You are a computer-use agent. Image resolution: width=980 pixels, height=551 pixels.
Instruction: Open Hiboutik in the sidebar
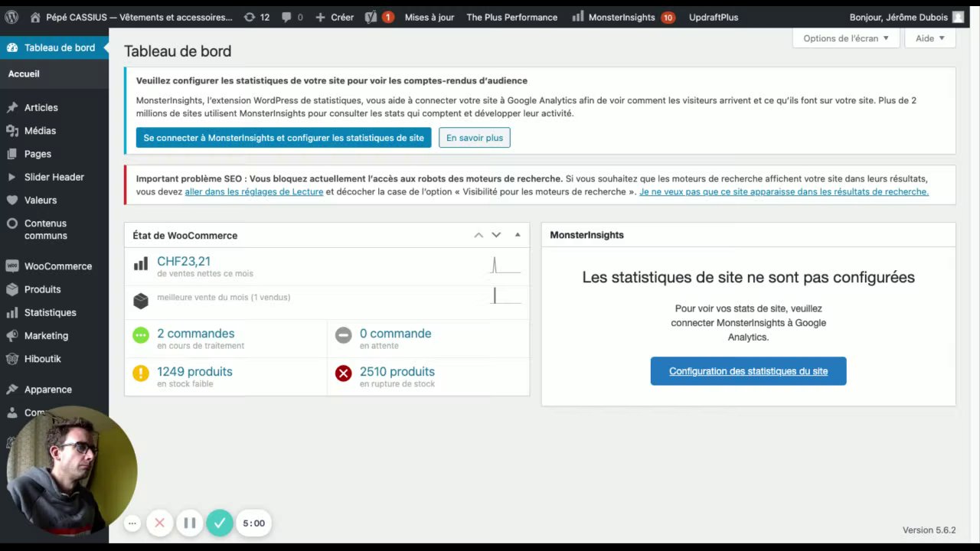tap(54, 358)
